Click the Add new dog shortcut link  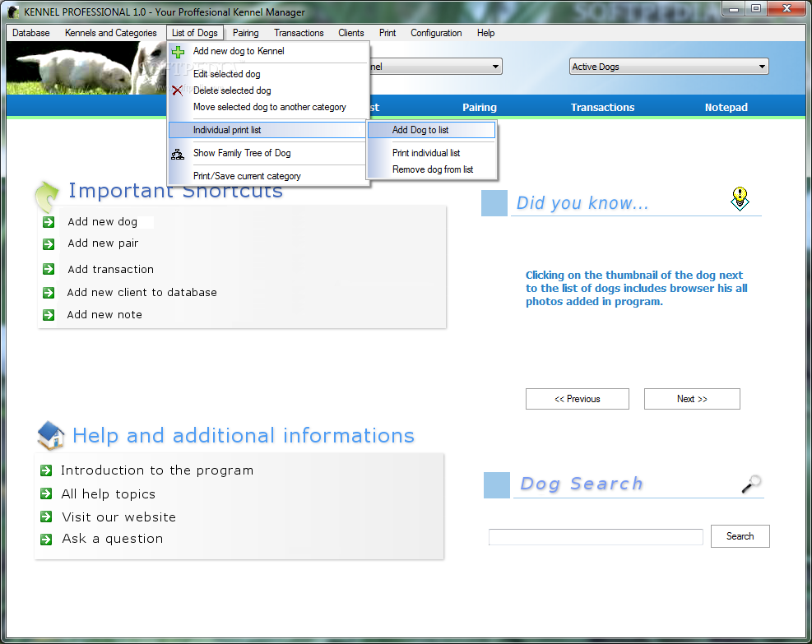103,221
